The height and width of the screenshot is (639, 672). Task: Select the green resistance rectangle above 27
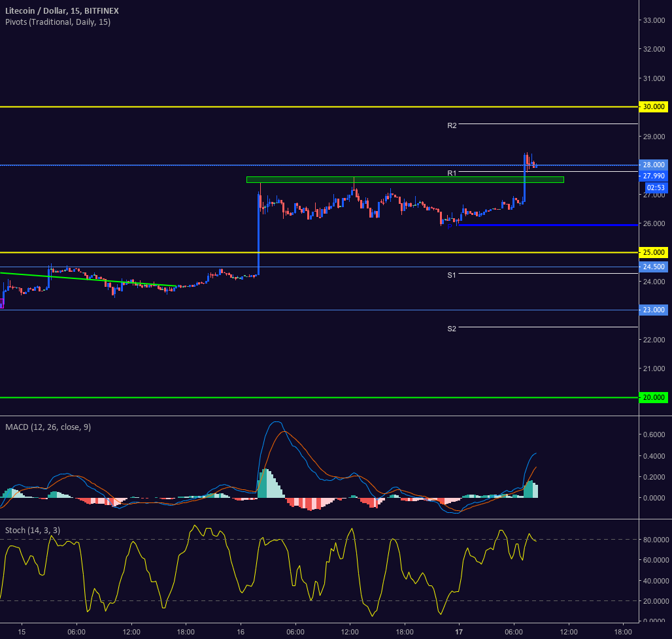[x=405, y=180]
